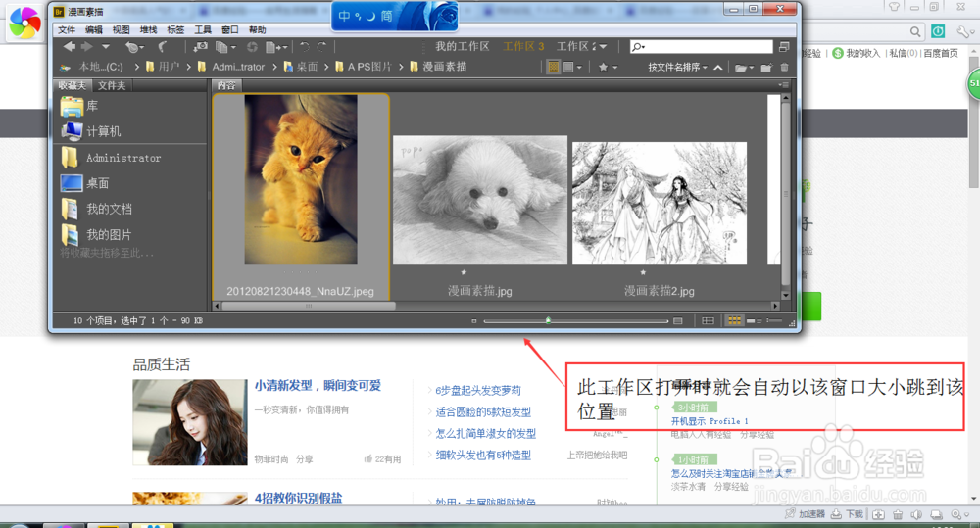Rotate 90° clockwise
Screen dimensions: 980x528
pyautogui.click(x=321, y=47)
